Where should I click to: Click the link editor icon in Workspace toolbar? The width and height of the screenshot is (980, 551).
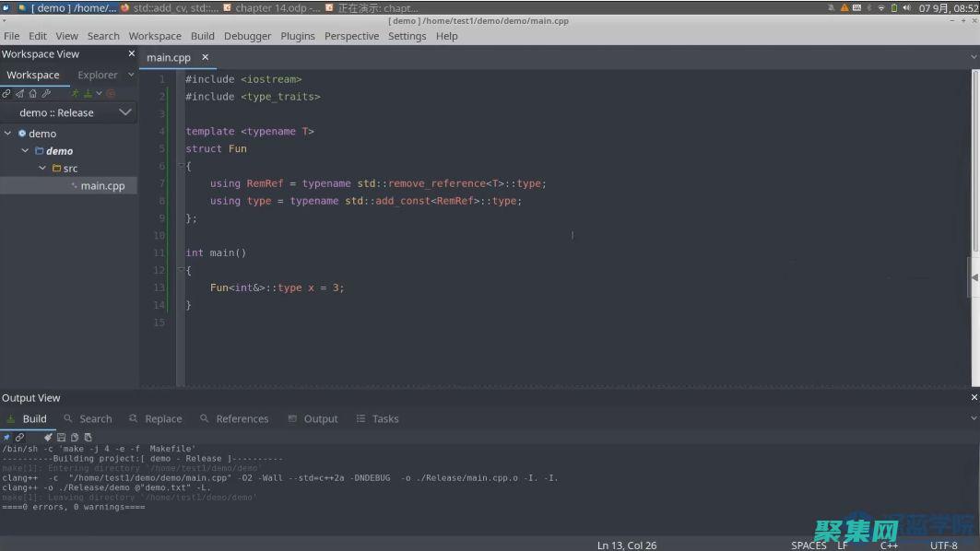coord(6,93)
